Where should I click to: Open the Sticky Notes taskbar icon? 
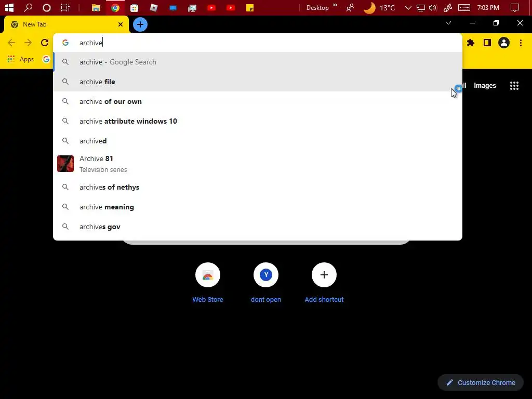[250, 7]
